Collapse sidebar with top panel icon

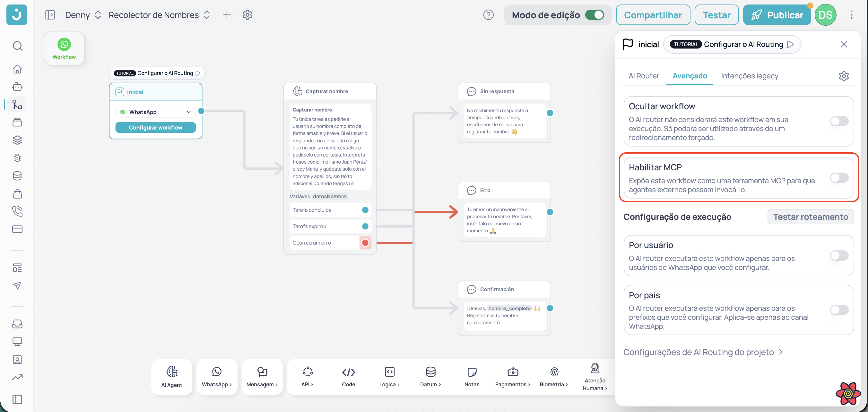pos(50,15)
